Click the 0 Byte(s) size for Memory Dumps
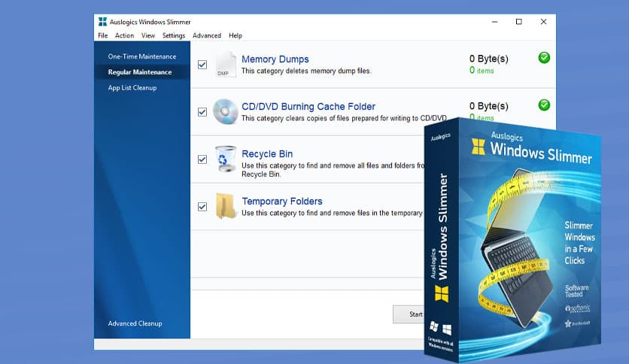Image resolution: width=629 pixels, height=364 pixels. coord(488,59)
